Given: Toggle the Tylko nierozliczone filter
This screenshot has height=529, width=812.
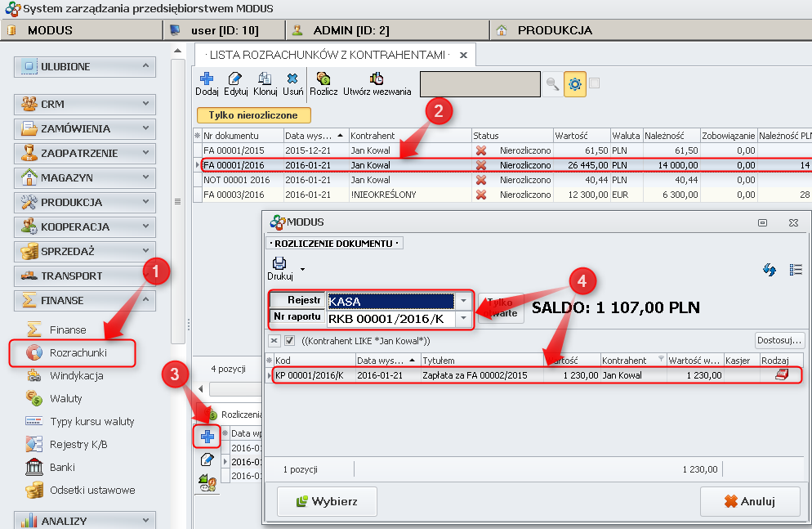Looking at the screenshot, I should click(253, 115).
